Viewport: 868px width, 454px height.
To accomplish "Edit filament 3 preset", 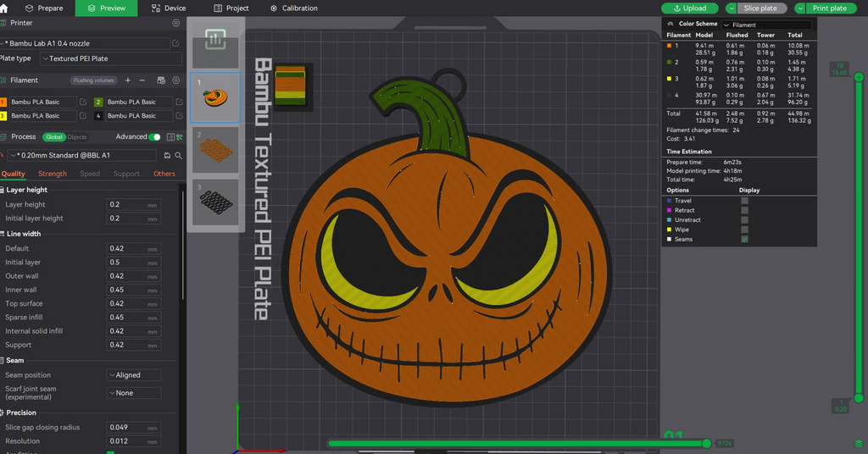I will [83, 115].
